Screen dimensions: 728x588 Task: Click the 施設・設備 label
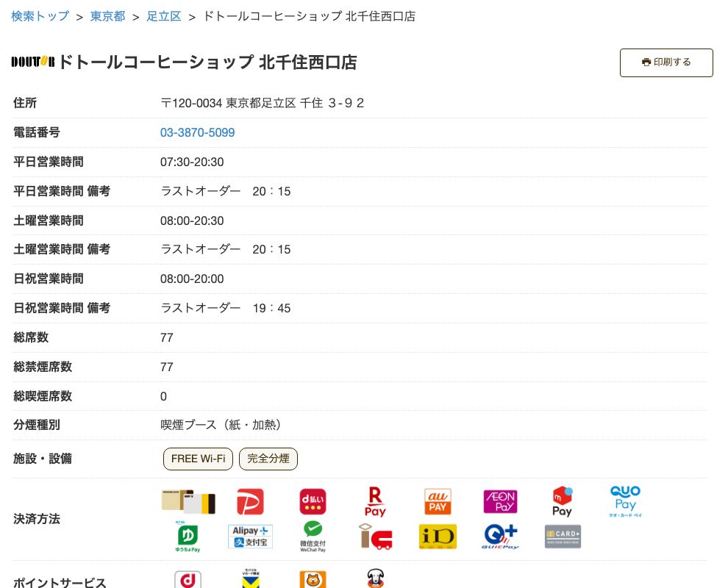(x=43, y=459)
